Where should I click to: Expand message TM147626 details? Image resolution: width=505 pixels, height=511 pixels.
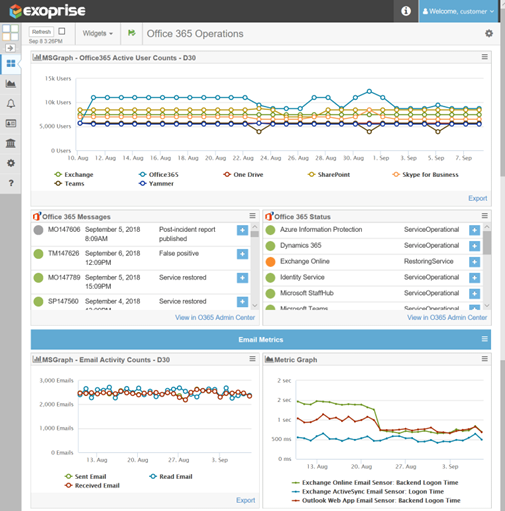click(242, 254)
